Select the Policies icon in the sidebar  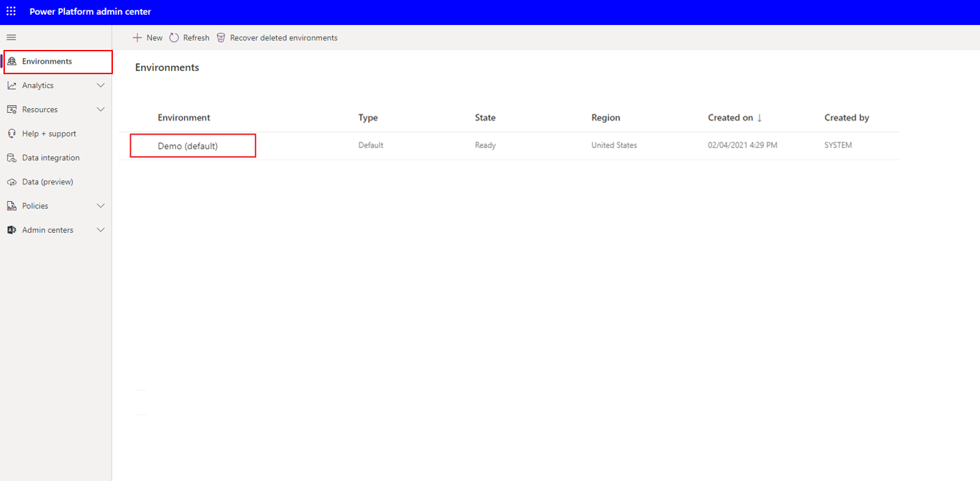tap(12, 205)
